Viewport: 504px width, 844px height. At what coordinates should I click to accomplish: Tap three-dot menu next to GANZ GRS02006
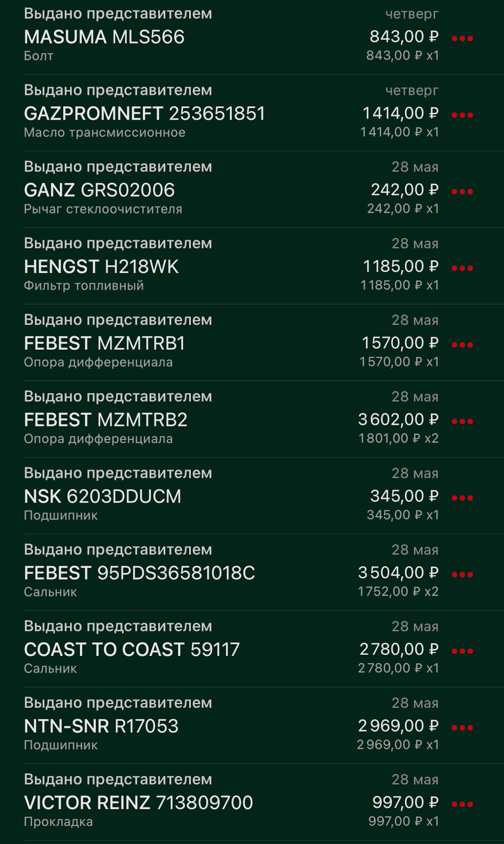[462, 192]
